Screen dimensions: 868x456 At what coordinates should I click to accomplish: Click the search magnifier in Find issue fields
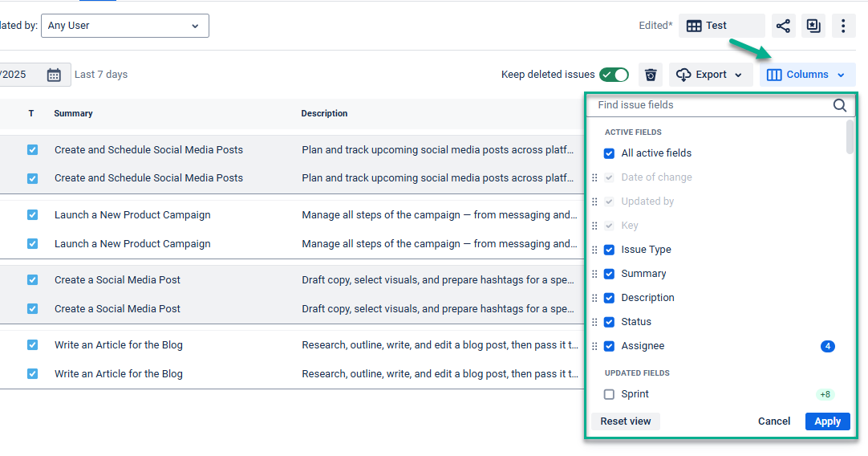839,105
